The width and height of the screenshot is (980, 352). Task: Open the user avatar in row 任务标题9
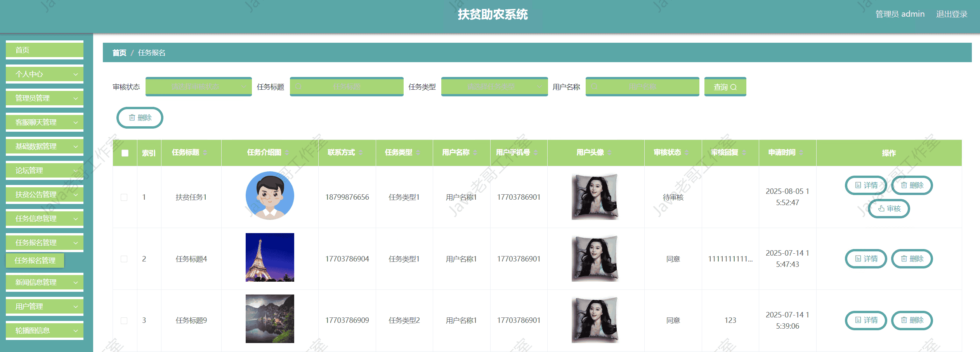pyautogui.click(x=595, y=320)
